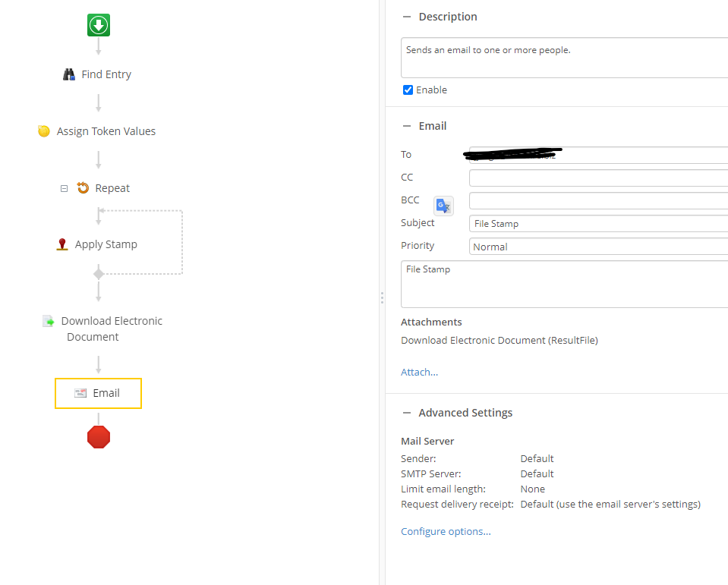Click the Apply Stamp icon
Viewport: 728px width, 585px height.
62,244
